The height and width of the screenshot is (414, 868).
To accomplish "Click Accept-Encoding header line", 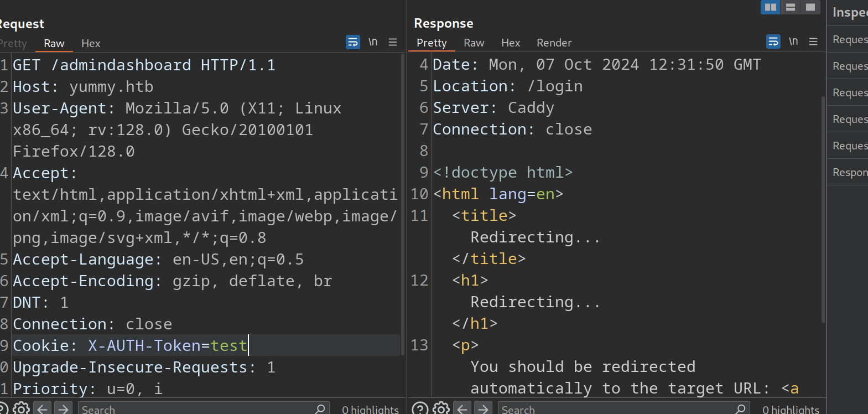I will tap(172, 281).
